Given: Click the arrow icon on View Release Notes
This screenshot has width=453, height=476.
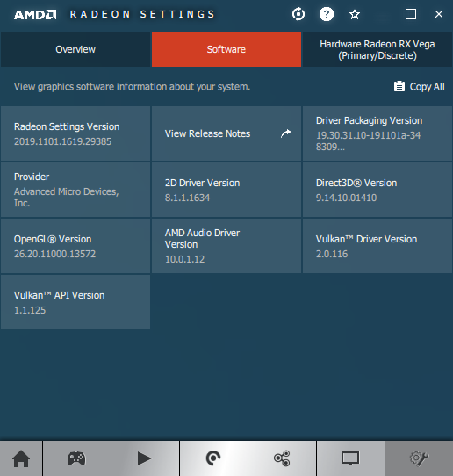Looking at the screenshot, I should click(x=285, y=133).
